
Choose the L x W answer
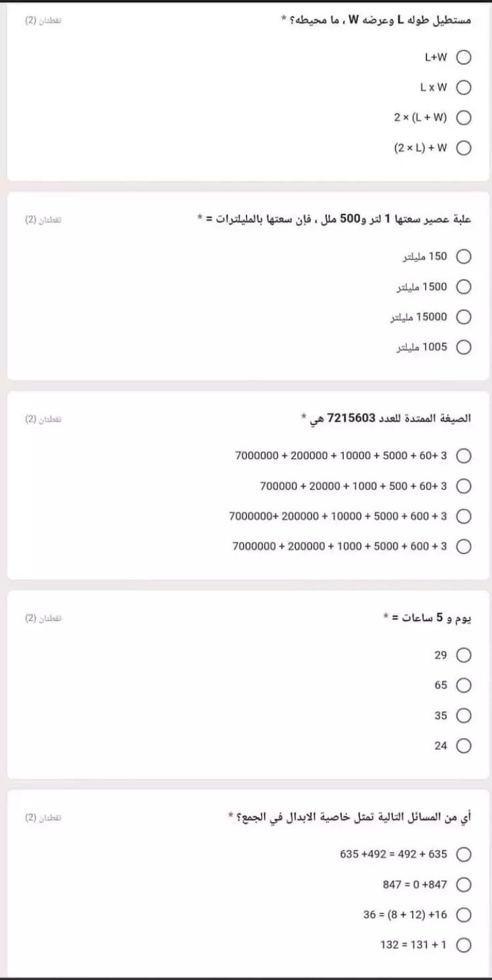click(x=463, y=87)
